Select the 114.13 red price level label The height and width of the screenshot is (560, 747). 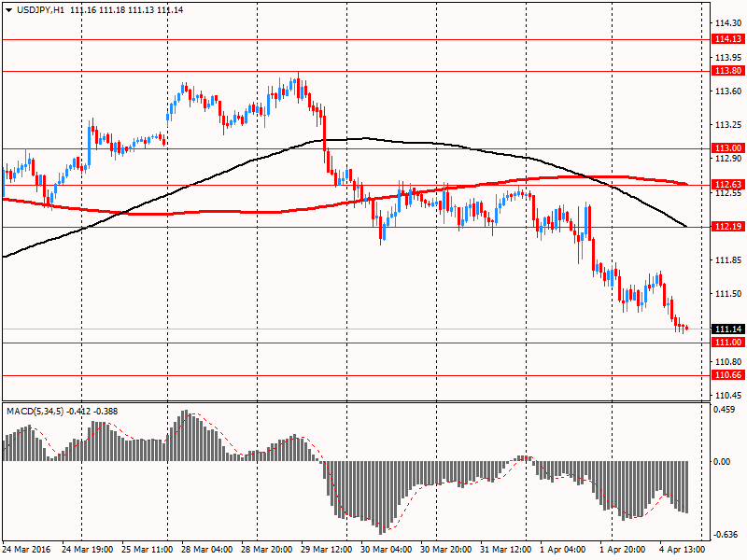click(x=728, y=39)
